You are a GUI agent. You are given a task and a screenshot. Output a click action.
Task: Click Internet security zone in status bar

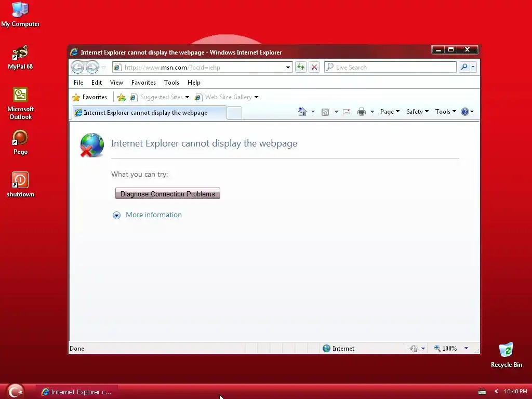click(339, 349)
